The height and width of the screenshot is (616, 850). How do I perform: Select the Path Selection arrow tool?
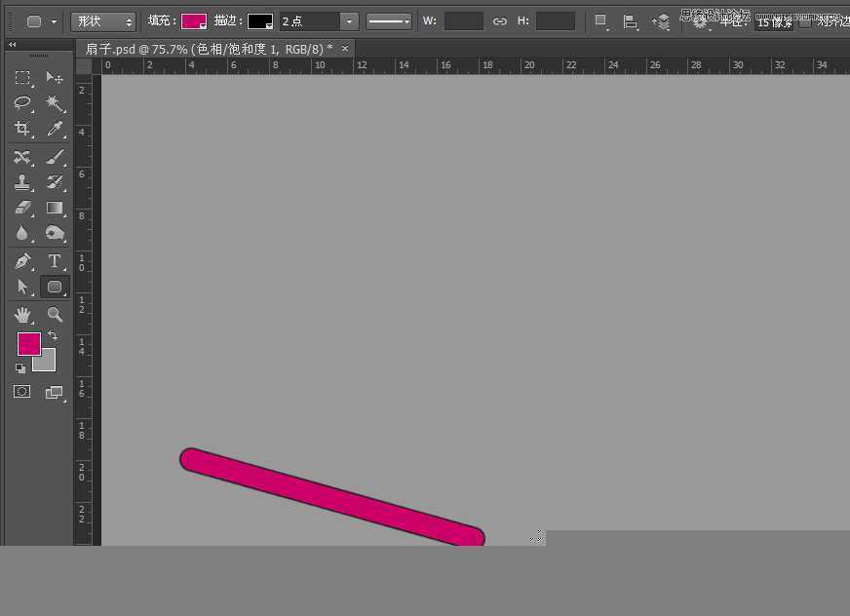pyautogui.click(x=22, y=287)
